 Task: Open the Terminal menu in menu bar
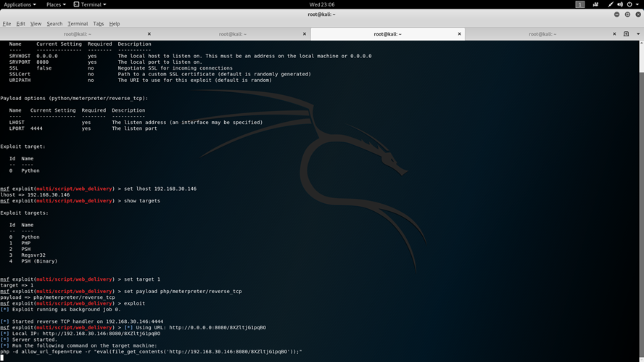pyautogui.click(x=78, y=24)
